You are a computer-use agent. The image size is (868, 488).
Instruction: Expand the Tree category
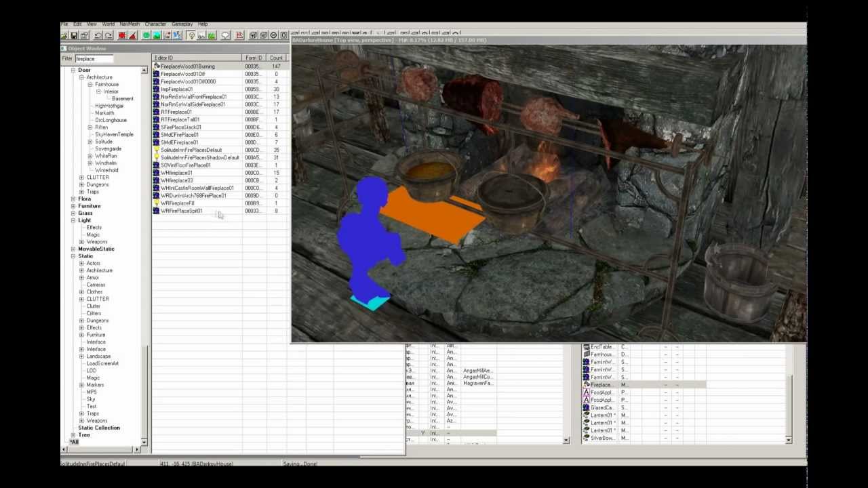pyautogui.click(x=73, y=435)
